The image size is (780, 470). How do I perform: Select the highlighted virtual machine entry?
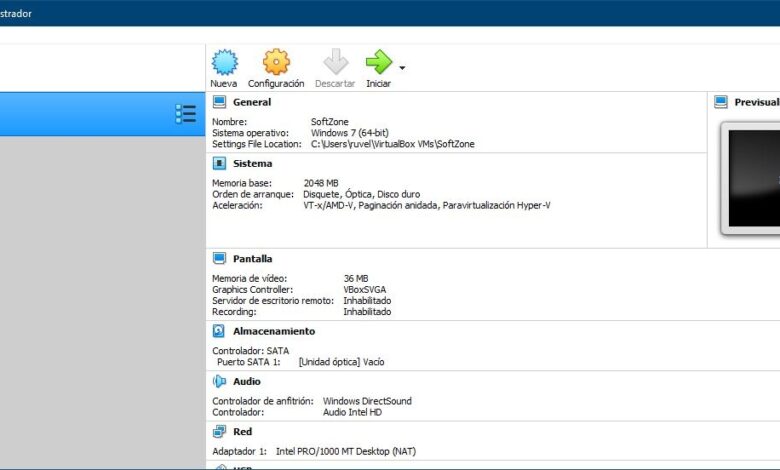click(102, 114)
